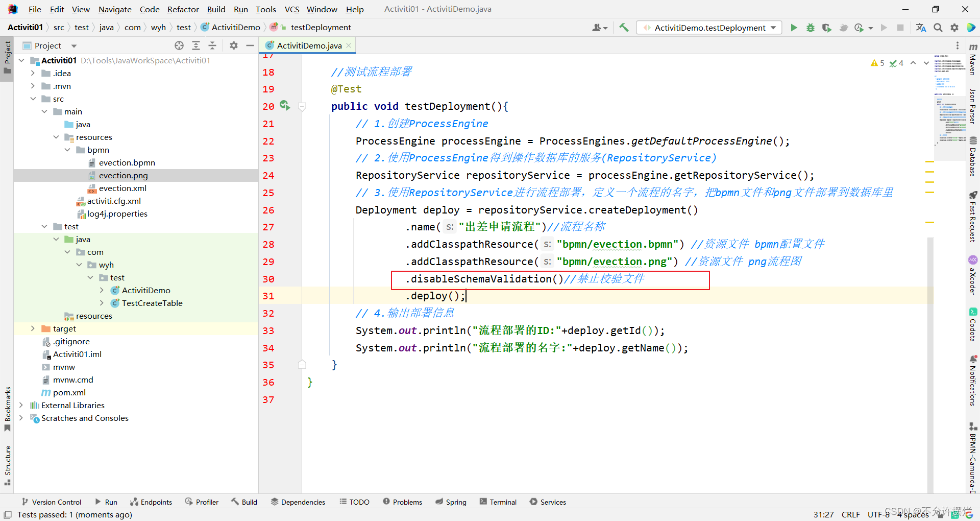Open the Dependencies tool window

(x=298, y=502)
